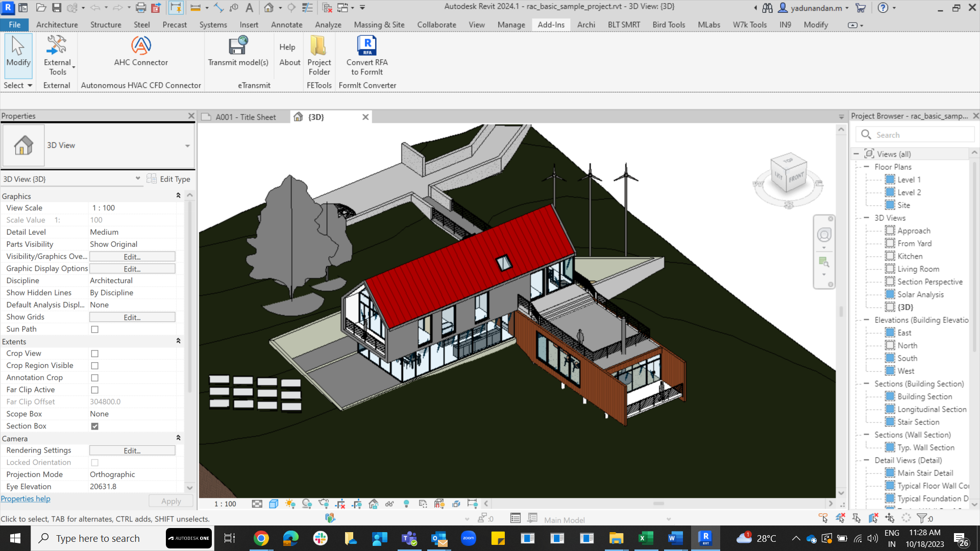Viewport: 980px width, 551px height.
Task: Click Edit button for Visibility/Graphics Overrides
Action: (132, 257)
